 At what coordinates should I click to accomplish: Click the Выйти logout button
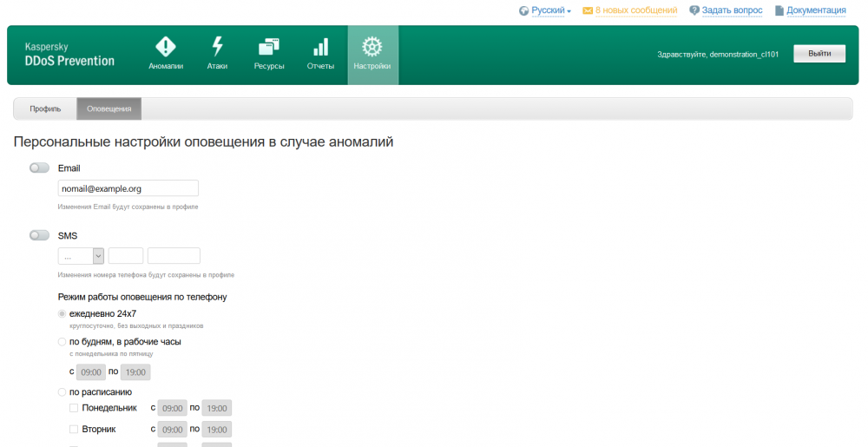click(819, 54)
